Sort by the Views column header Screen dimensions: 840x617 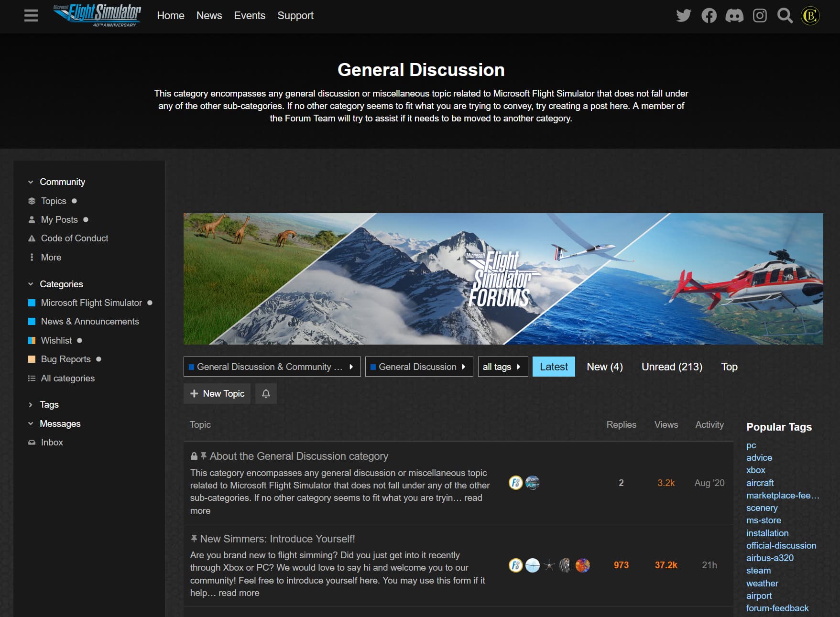point(666,424)
